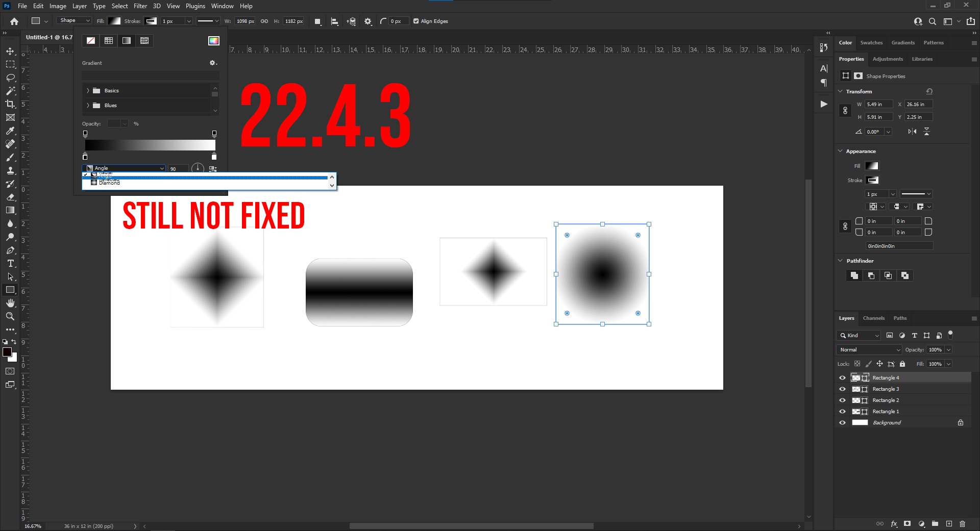Select the Eyedropper tool
Screen dimensions: 980x531
pos(10,131)
